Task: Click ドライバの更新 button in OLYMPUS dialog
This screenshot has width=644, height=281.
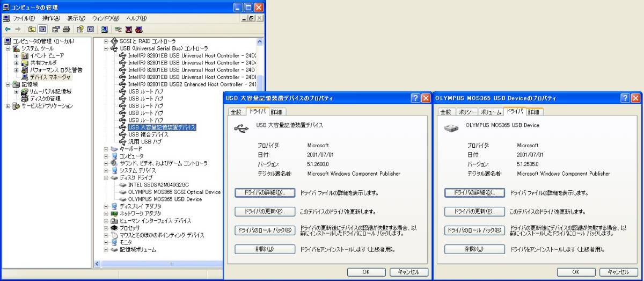Action: pos(474,211)
